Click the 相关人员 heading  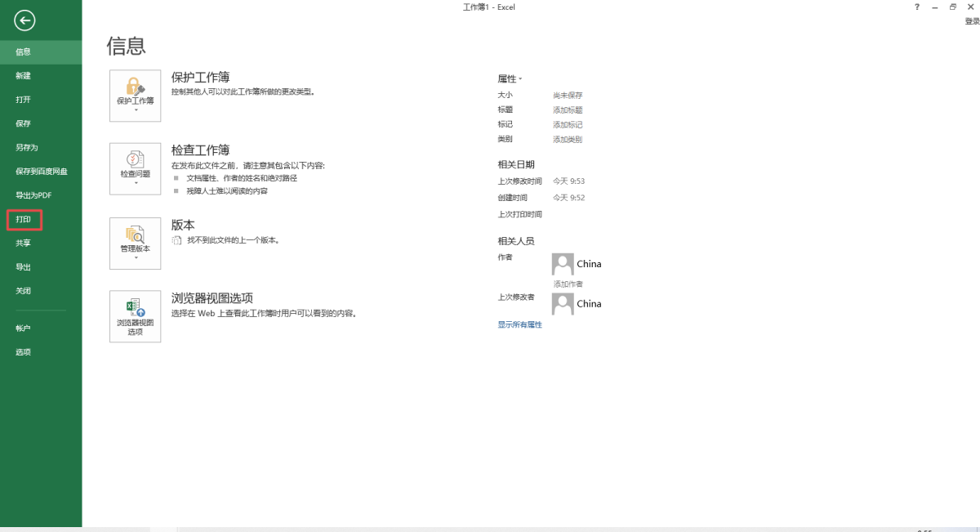point(516,241)
